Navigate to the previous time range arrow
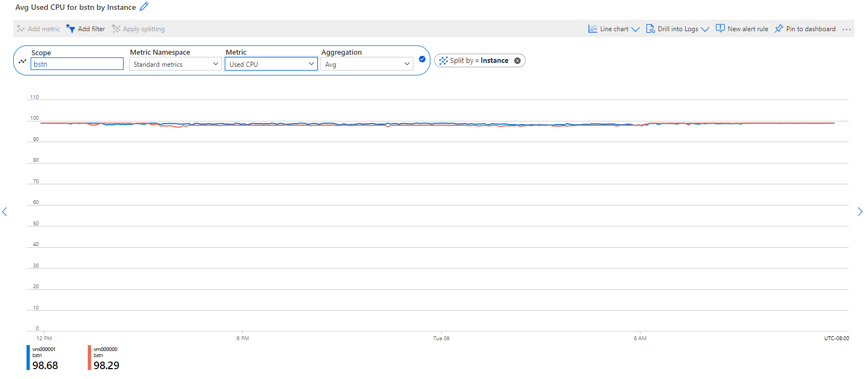The image size is (868, 379). 4,212
